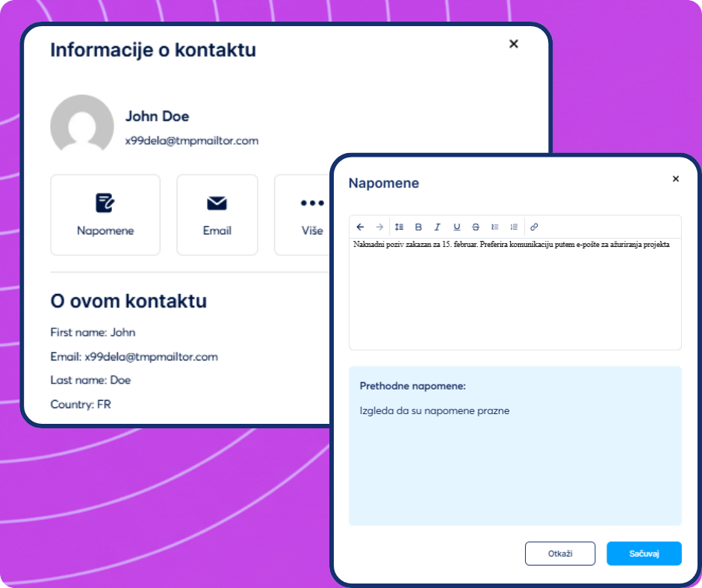Click the envelope icon above Email label
The image size is (702, 588).
coord(217,203)
